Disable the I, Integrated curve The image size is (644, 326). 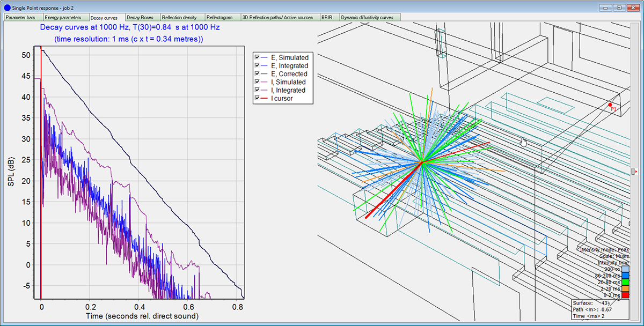[258, 90]
